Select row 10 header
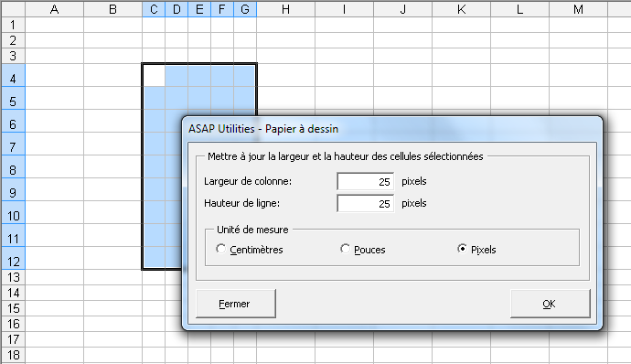The width and height of the screenshot is (631, 364). click(14, 212)
